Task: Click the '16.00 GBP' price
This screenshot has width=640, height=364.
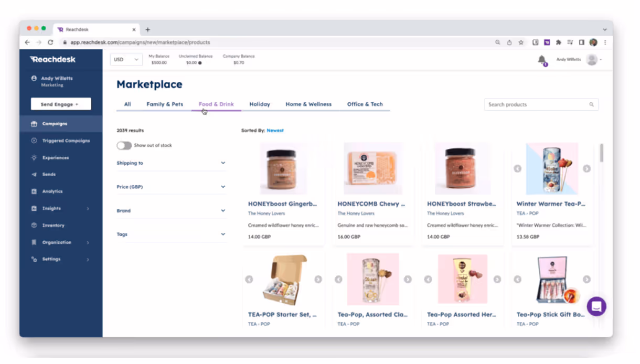Action: pyautogui.click(x=349, y=237)
